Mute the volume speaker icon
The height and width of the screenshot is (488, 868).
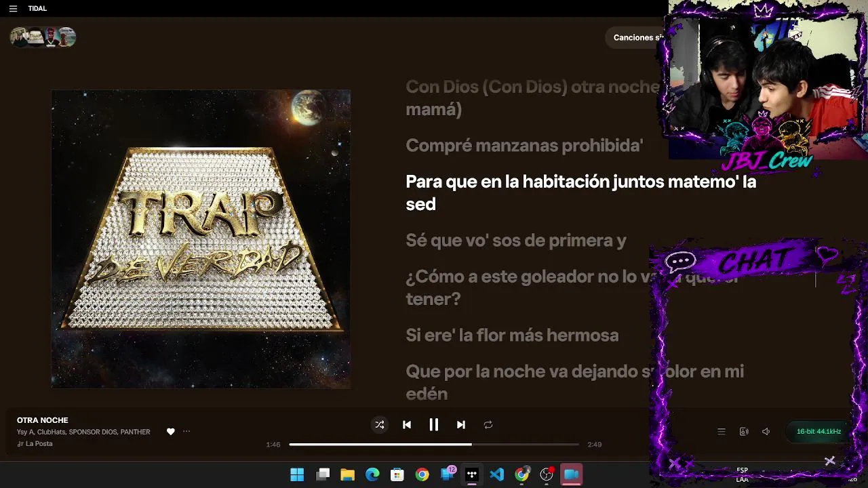[766, 432]
